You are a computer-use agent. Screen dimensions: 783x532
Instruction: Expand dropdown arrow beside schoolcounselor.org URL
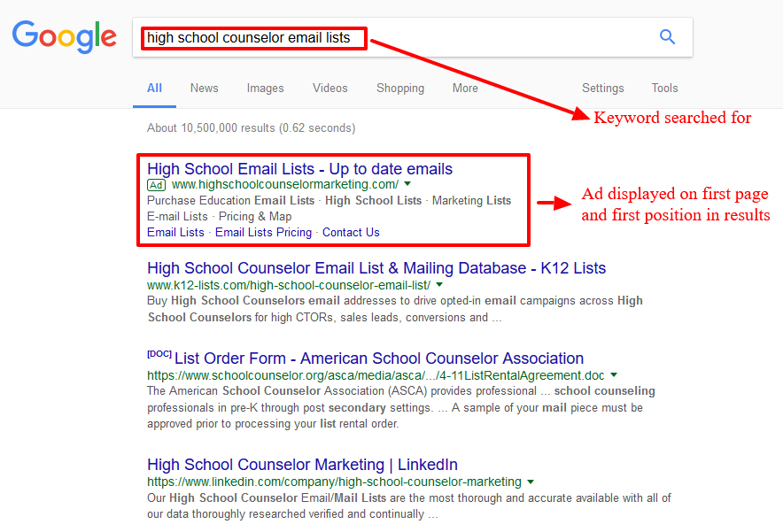point(614,375)
